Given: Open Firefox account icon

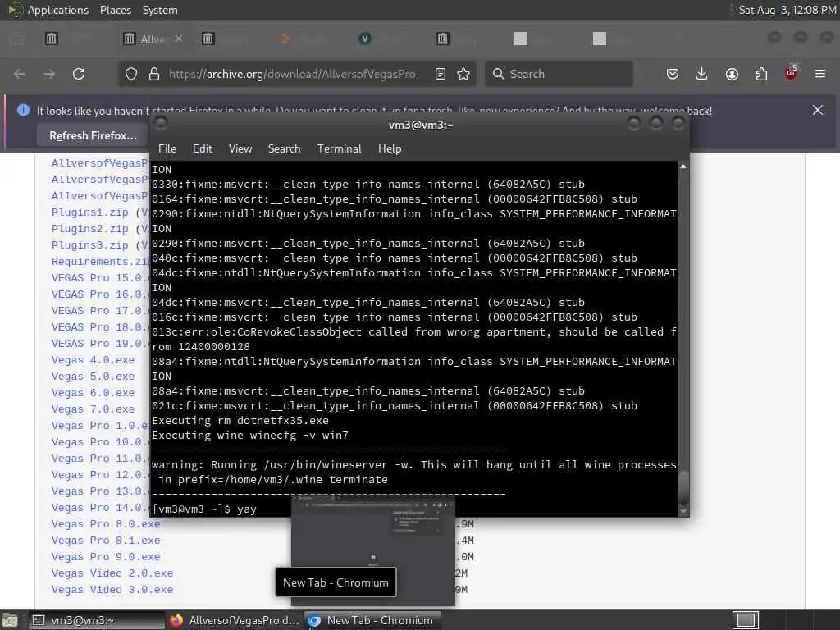Looking at the screenshot, I should (x=732, y=74).
